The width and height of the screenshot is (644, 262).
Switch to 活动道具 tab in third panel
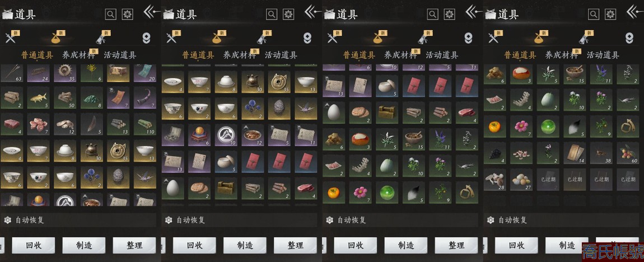tap(441, 55)
